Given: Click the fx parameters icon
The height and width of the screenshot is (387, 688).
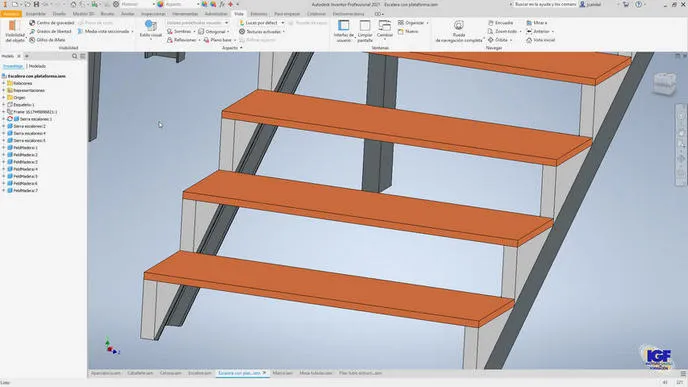Looking at the screenshot, I should pos(222,4).
